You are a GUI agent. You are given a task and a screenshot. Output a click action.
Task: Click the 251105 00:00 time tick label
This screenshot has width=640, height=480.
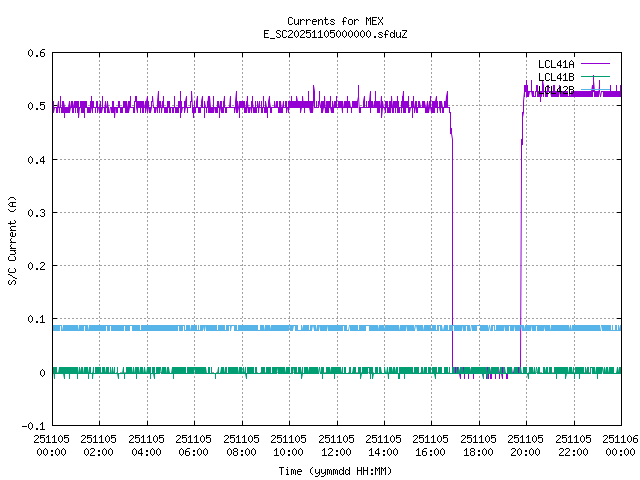pyautogui.click(x=51, y=444)
